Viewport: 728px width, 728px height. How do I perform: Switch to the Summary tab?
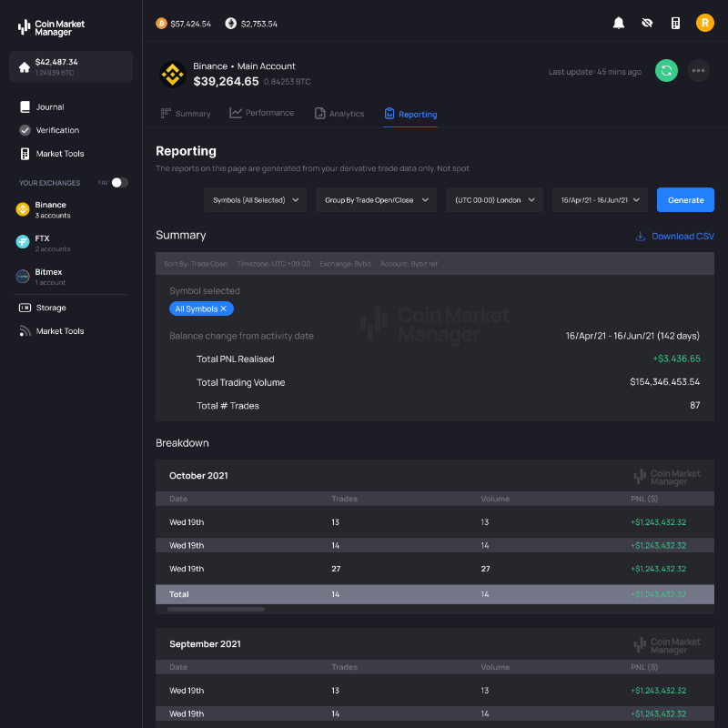tap(186, 114)
